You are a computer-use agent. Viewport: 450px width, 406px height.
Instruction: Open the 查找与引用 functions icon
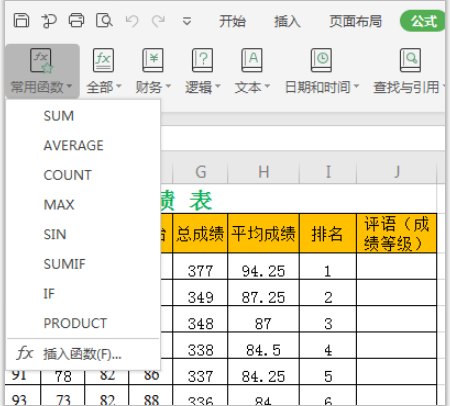point(410,60)
